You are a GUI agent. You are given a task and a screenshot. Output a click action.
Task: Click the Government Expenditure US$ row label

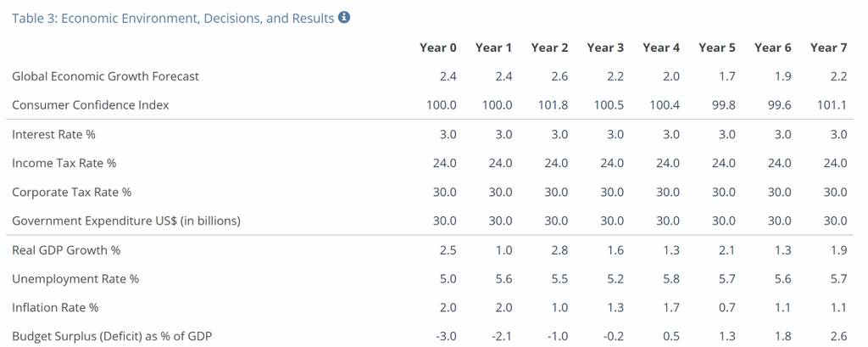(126, 221)
